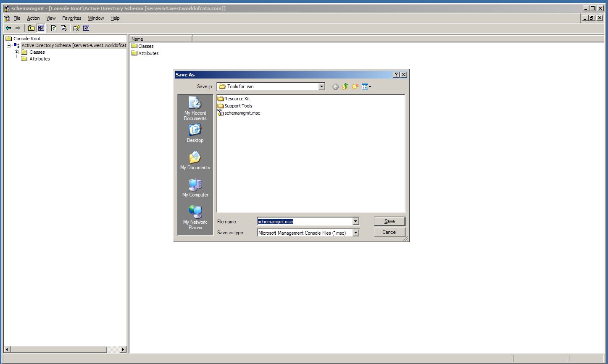Click the console tree horizontal scrollbar thumb
This screenshot has height=364, width=608.
(58, 349)
